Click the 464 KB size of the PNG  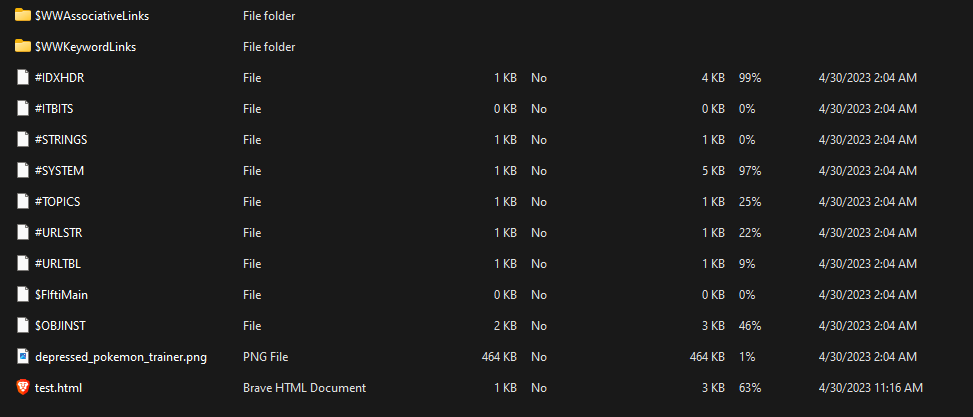pos(499,356)
